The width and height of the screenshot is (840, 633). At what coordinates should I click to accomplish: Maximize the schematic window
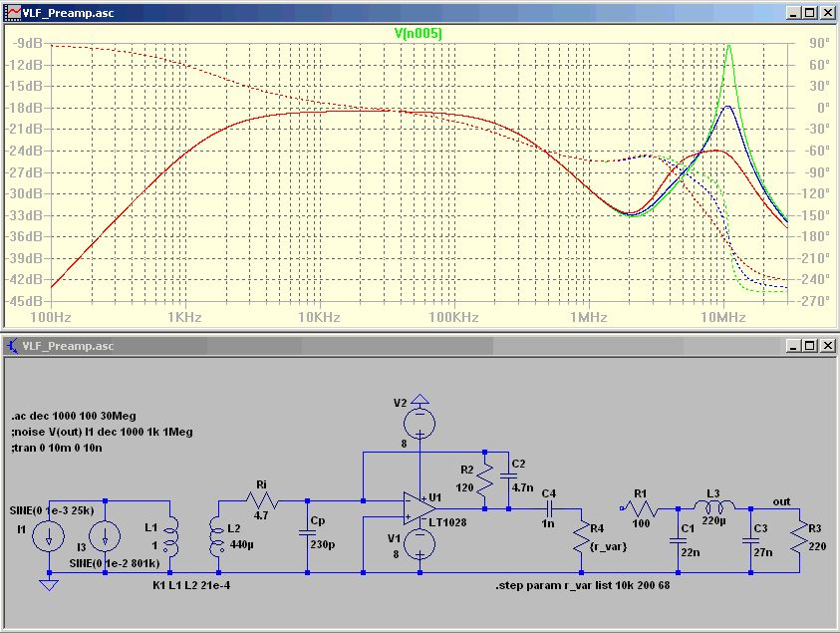(810, 346)
